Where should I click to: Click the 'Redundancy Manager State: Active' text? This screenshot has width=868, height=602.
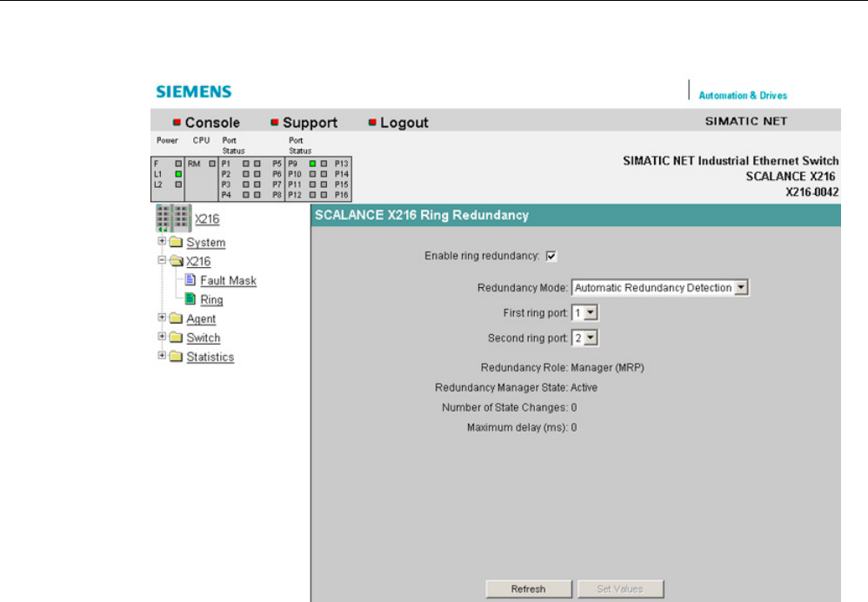pyautogui.click(x=516, y=388)
